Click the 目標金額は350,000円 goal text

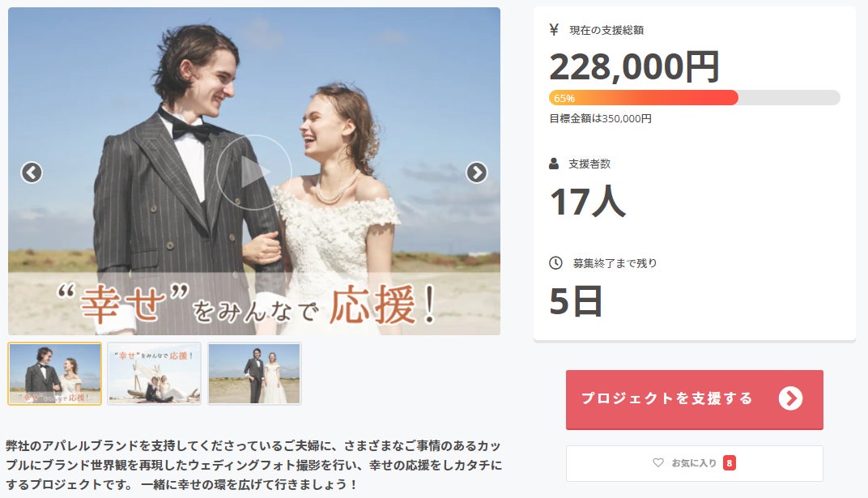coord(600,118)
